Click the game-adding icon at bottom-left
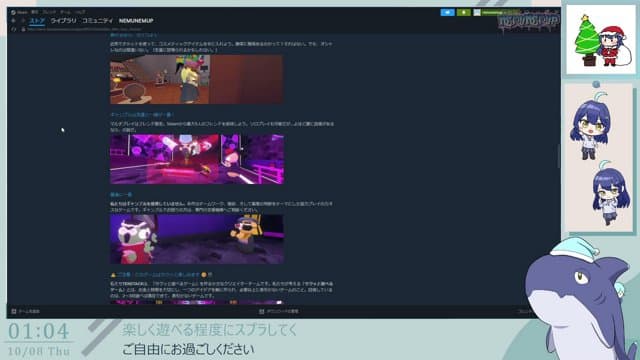The width and height of the screenshot is (640, 360). [x=13, y=311]
